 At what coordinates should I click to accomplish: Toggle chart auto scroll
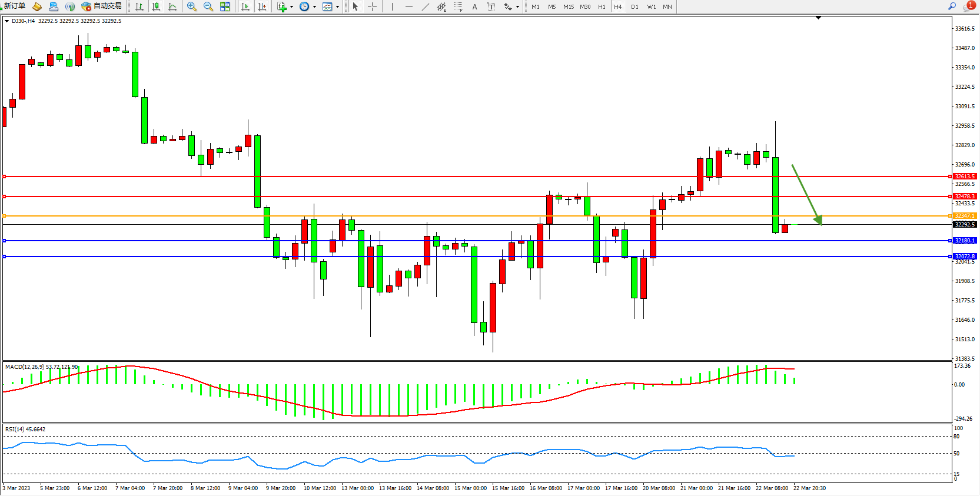[245, 7]
